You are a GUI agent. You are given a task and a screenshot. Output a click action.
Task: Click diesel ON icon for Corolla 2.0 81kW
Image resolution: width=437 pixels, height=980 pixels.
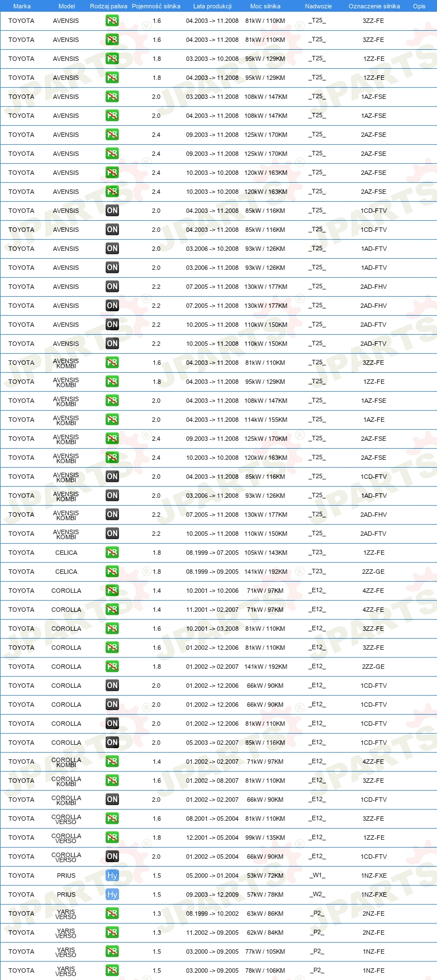point(112,724)
